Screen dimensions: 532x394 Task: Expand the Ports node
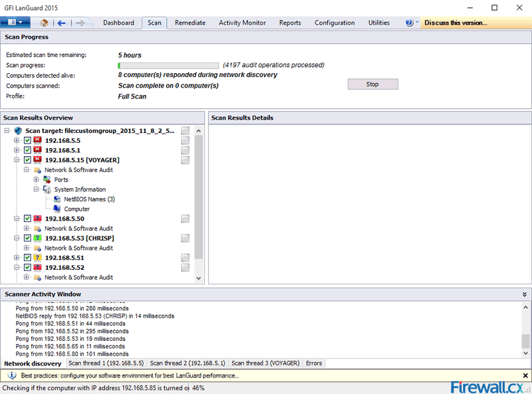[x=36, y=179]
